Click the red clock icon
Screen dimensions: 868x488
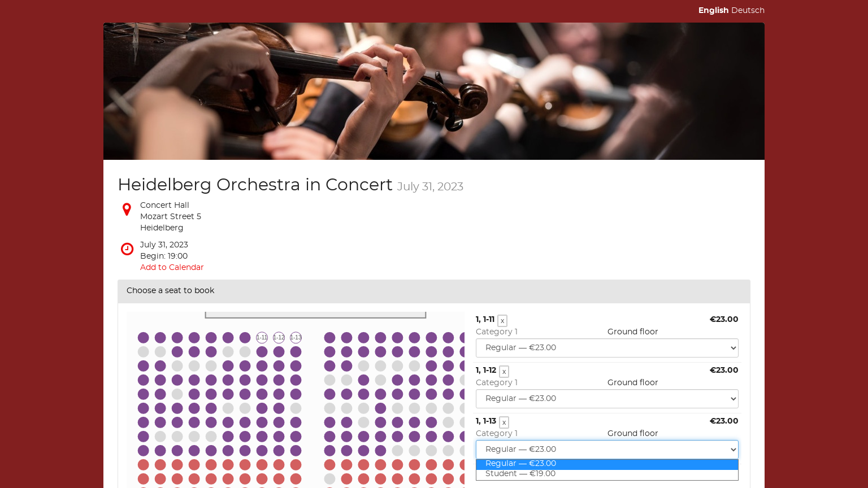(x=127, y=249)
